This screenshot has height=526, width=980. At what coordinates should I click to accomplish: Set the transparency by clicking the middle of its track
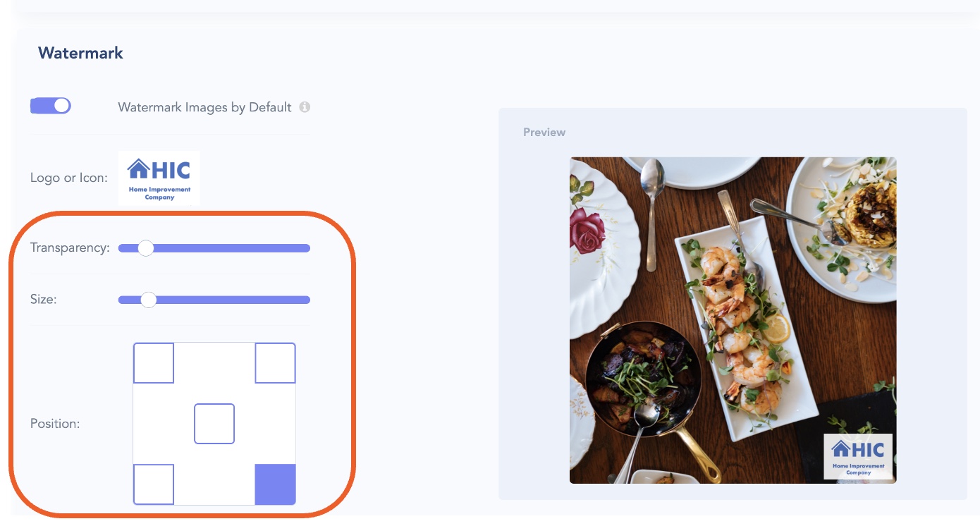point(214,248)
